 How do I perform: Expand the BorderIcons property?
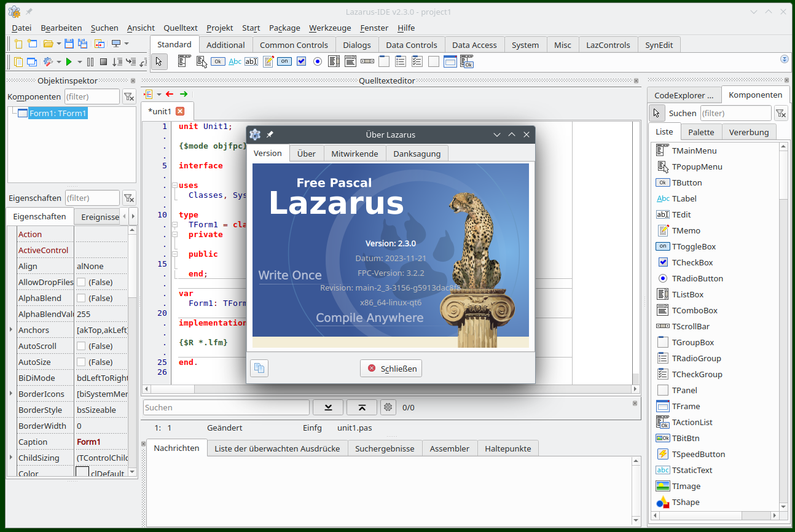pos(11,394)
